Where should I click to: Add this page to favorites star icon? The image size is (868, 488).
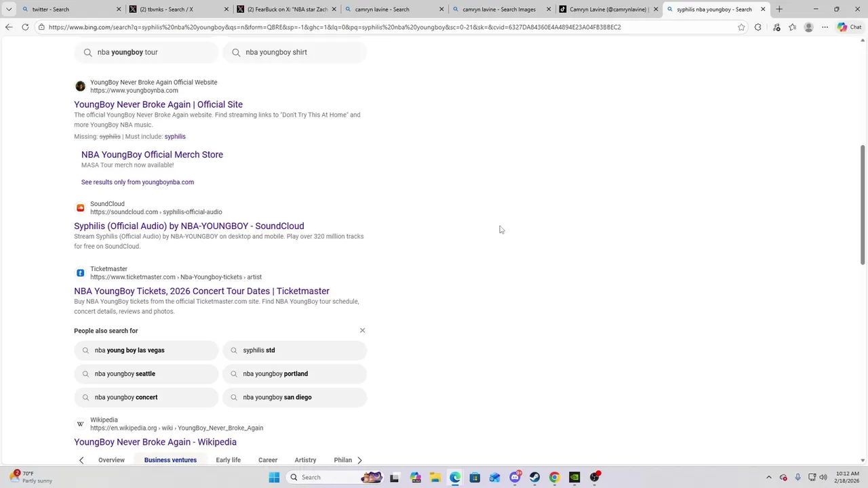(x=741, y=27)
